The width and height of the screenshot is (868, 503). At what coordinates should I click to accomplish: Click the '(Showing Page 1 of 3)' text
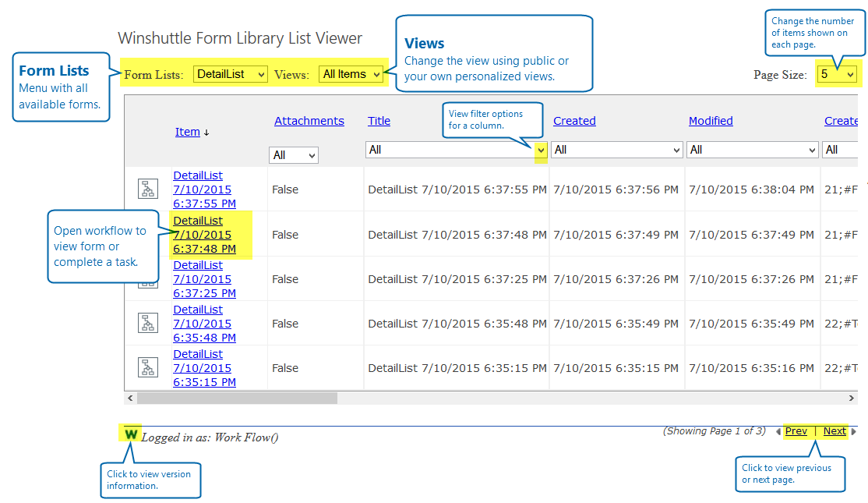[x=714, y=431]
